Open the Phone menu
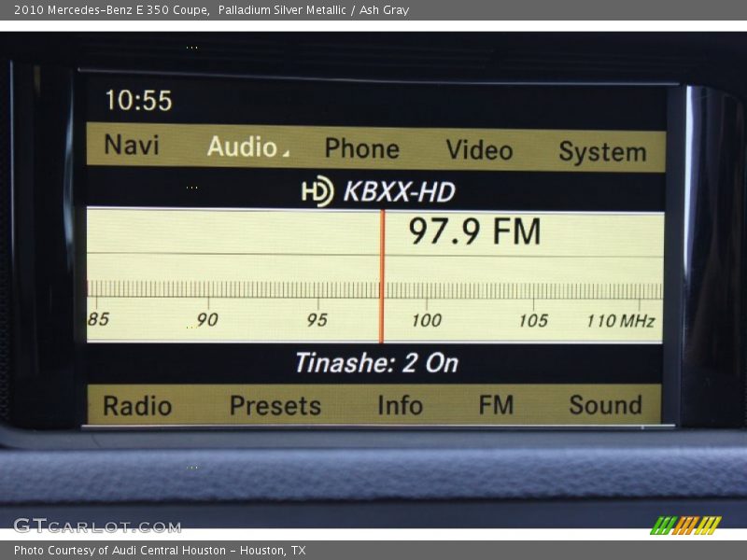Screen dimensions: 747x560 click(361, 149)
